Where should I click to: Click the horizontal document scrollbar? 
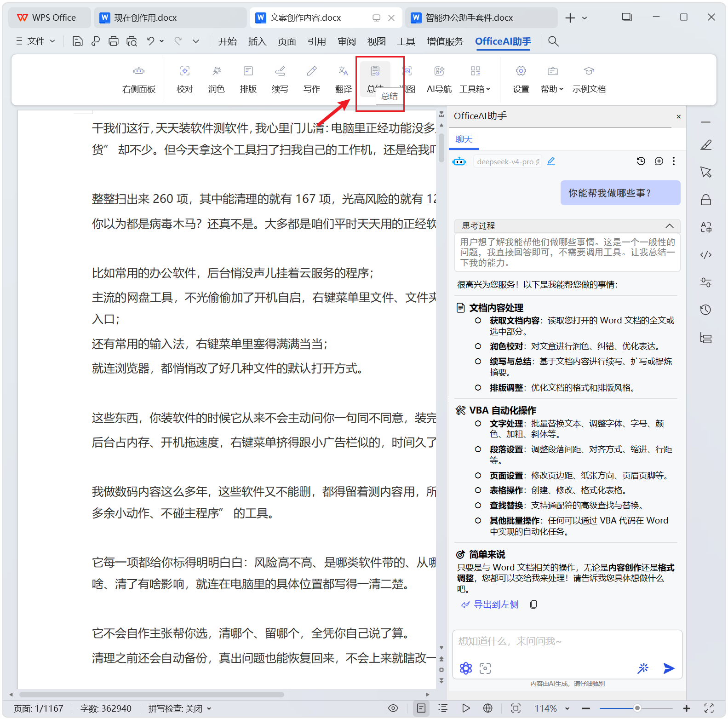pos(151,695)
